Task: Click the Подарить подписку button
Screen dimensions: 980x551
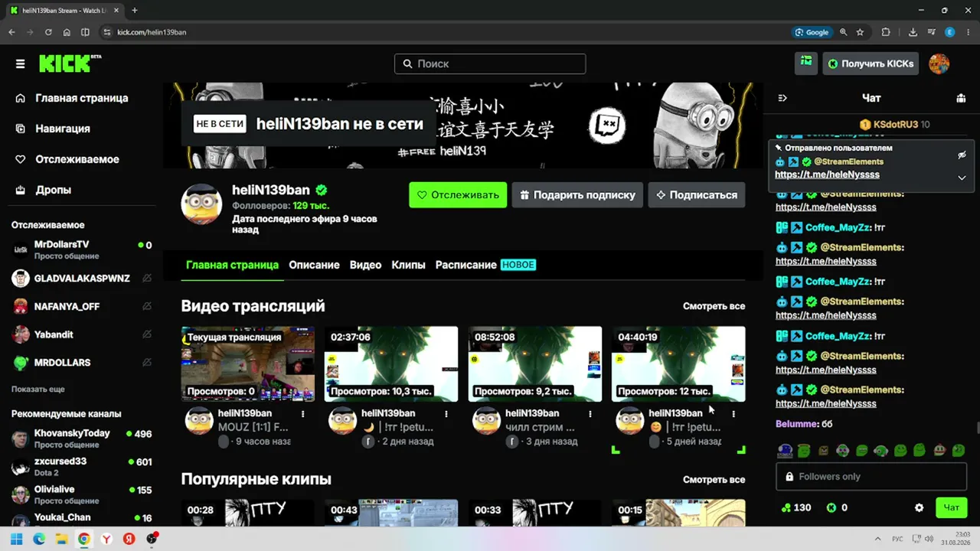Action: (577, 195)
